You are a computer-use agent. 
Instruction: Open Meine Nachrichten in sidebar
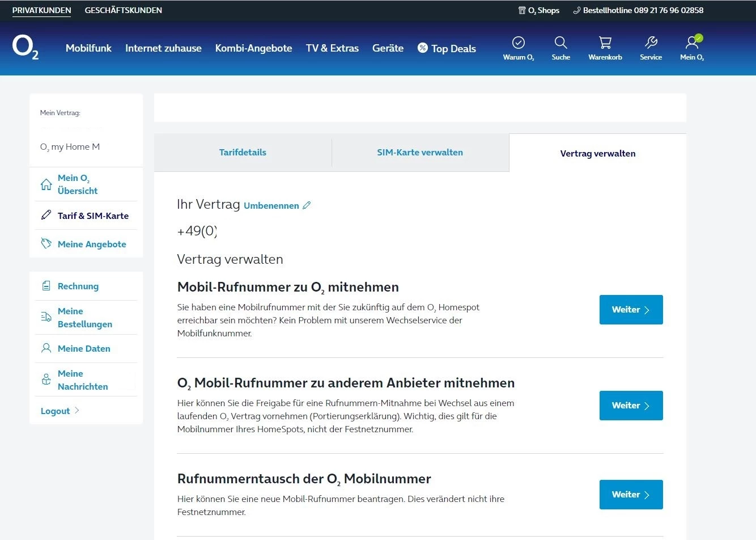coord(83,380)
